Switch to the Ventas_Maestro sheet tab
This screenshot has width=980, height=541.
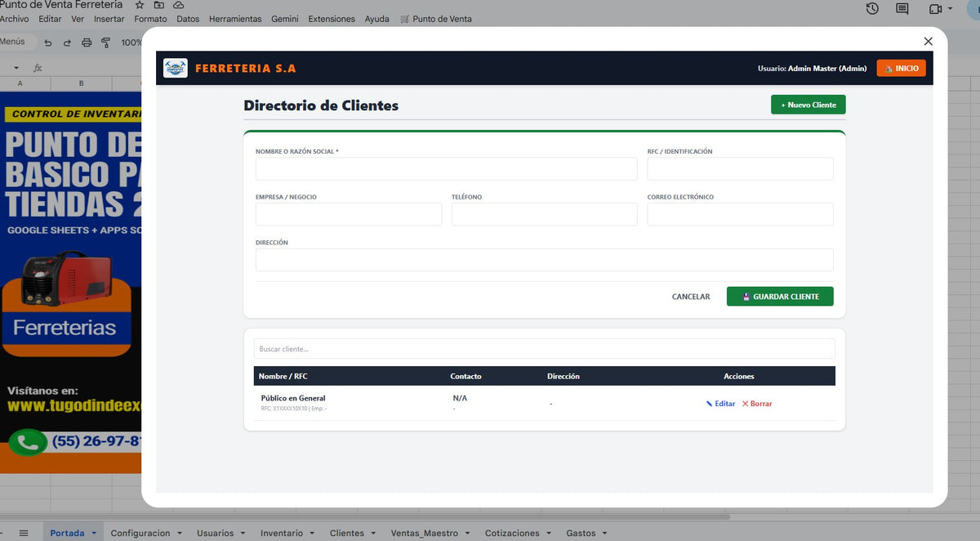(424, 533)
